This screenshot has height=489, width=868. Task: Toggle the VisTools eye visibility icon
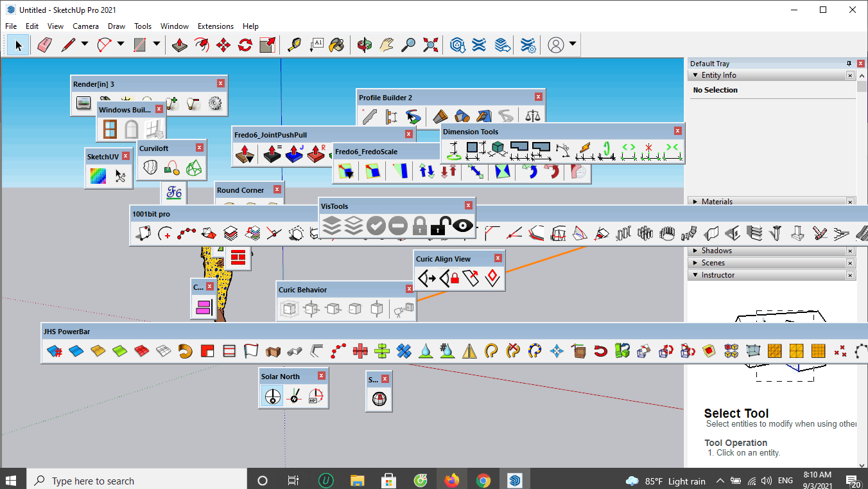pyautogui.click(x=462, y=226)
